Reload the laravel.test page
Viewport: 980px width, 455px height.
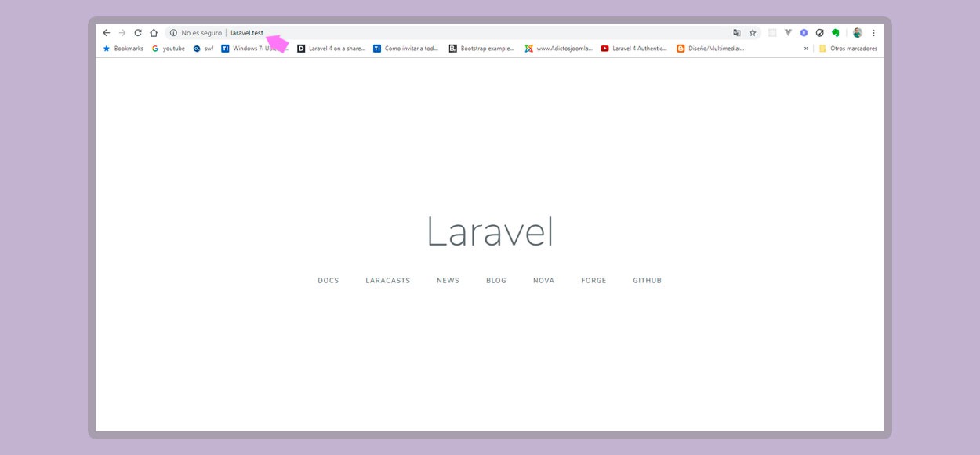138,33
